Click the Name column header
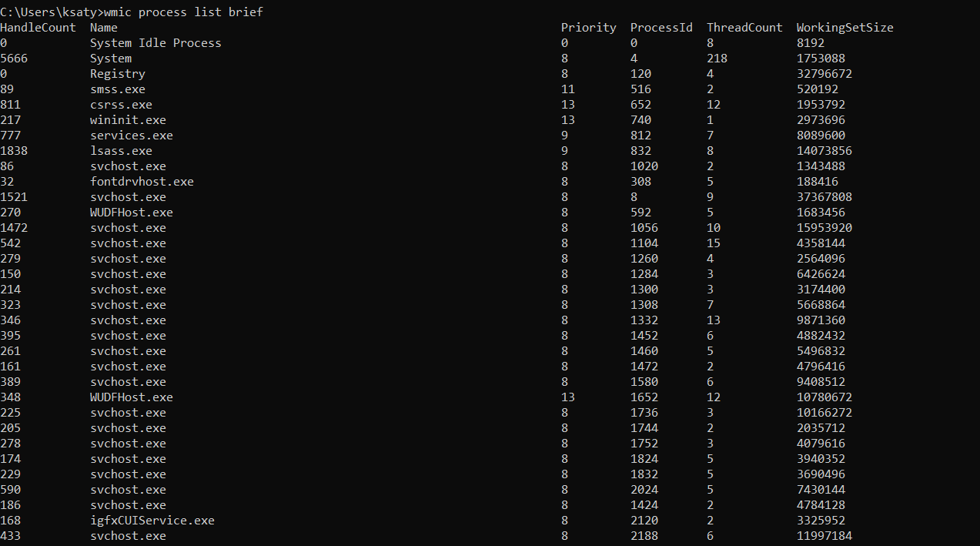This screenshot has height=546, width=980. click(x=104, y=28)
